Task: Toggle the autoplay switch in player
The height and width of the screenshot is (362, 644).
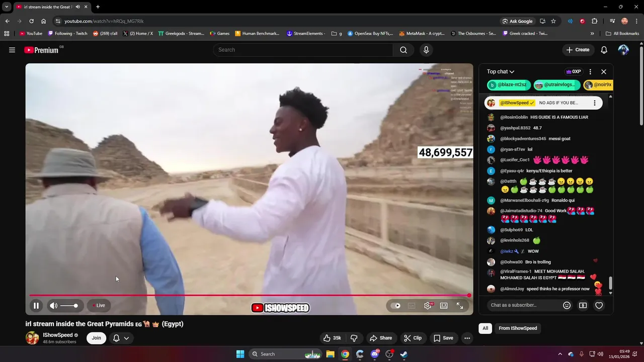Action: coord(396,305)
